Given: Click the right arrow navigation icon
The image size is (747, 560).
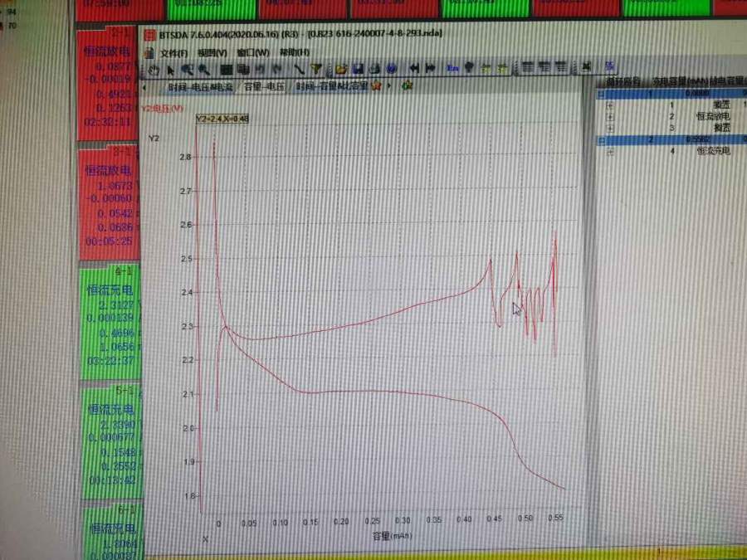Looking at the screenshot, I should tap(430, 68).
